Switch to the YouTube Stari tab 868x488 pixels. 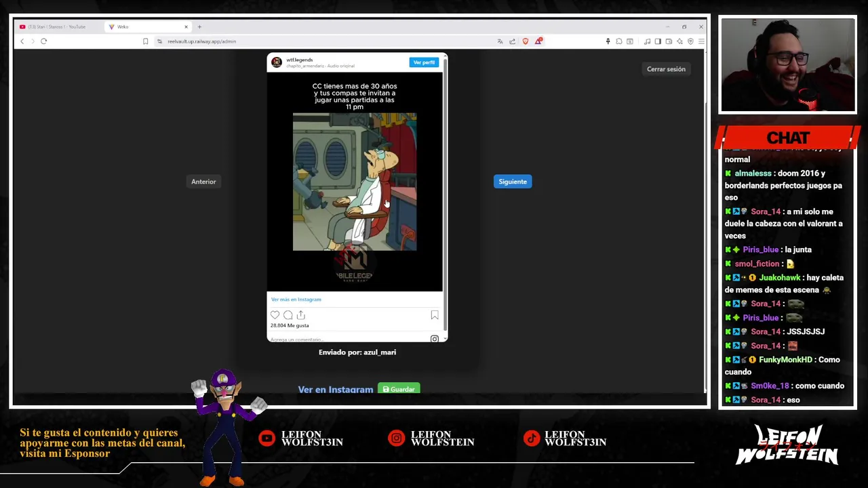57,26
